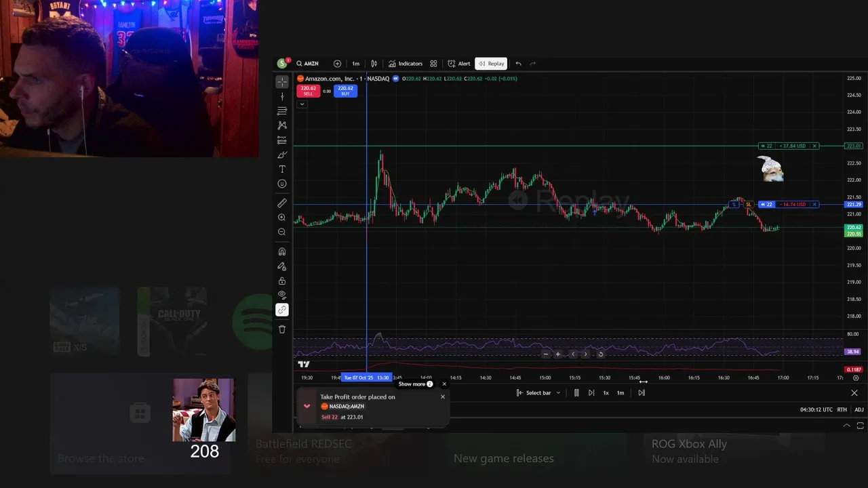Close the take profit line at 223.01
The height and width of the screenshot is (488, 868).
tap(815, 146)
